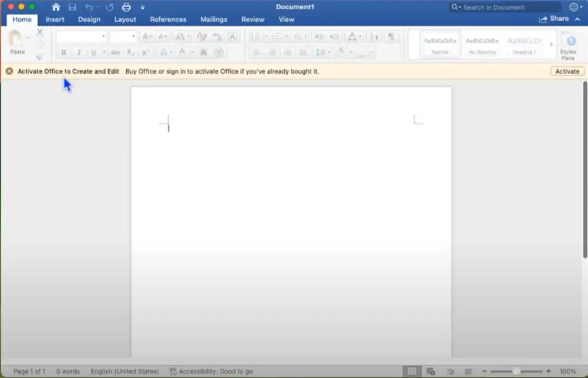Adjust the zoom slider in status bar
Image resolution: width=588 pixels, height=378 pixels.
(516, 371)
